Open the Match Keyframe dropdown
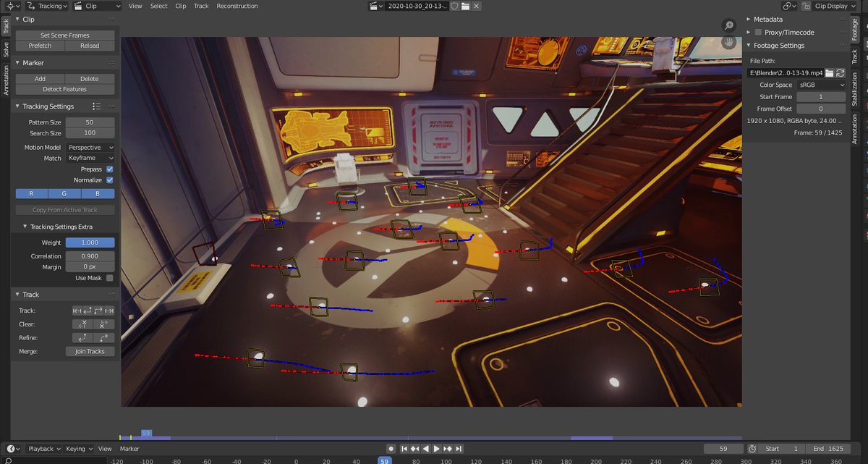The image size is (868, 464). tap(90, 158)
